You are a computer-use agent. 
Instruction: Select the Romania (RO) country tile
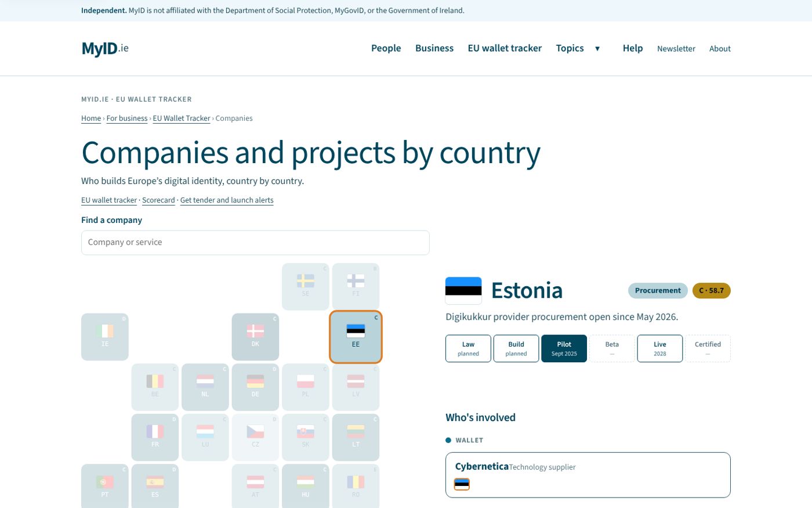pos(356,487)
